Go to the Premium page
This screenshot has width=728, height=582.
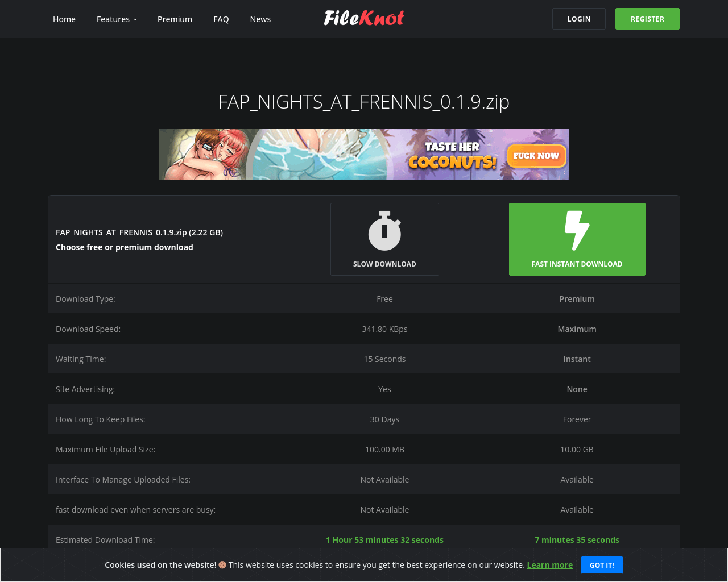tap(175, 19)
